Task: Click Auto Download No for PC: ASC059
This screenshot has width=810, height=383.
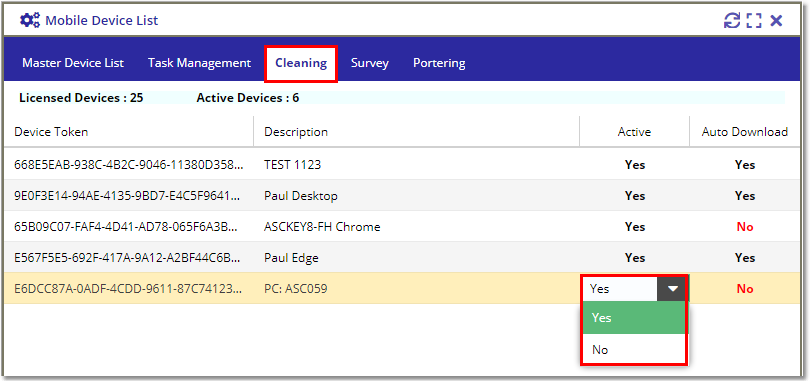Action: coord(745,288)
